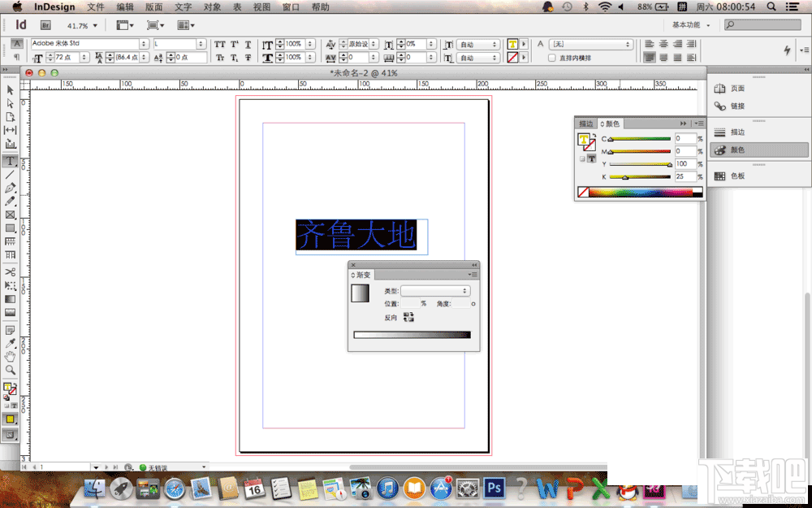Image resolution: width=812 pixels, height=508 pixels.
Task: Select the Selection tool (black arrow)
Action: 10,90
